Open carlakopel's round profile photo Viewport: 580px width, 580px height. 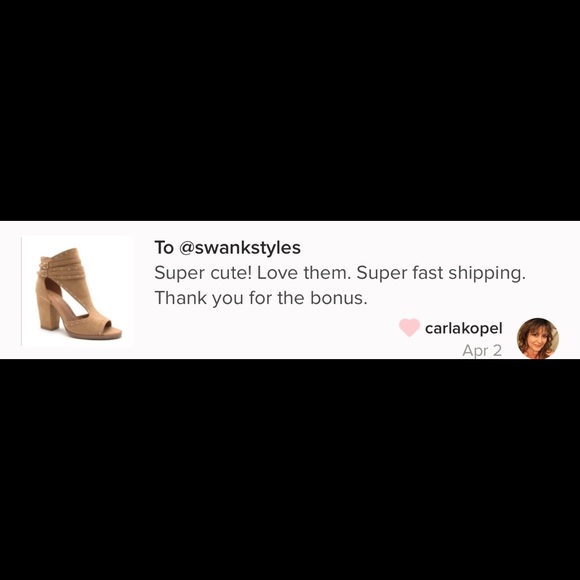pyautogui.click(x=537, y=338)
